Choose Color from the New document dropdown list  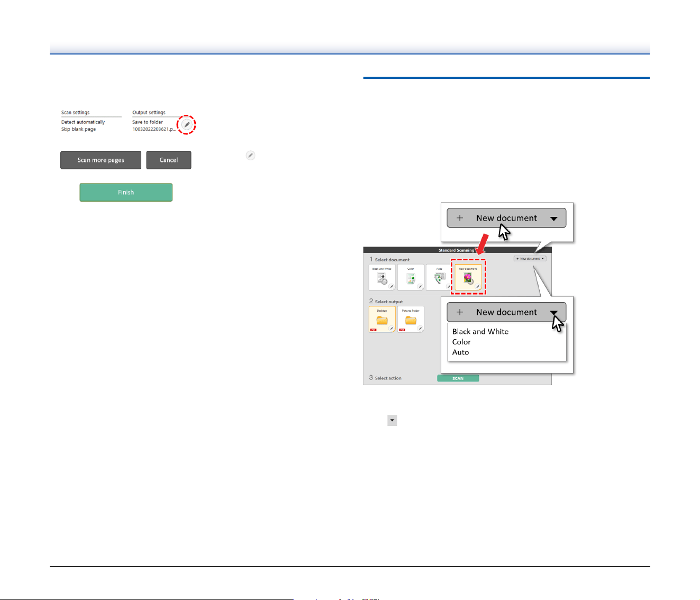pos(461,342)
